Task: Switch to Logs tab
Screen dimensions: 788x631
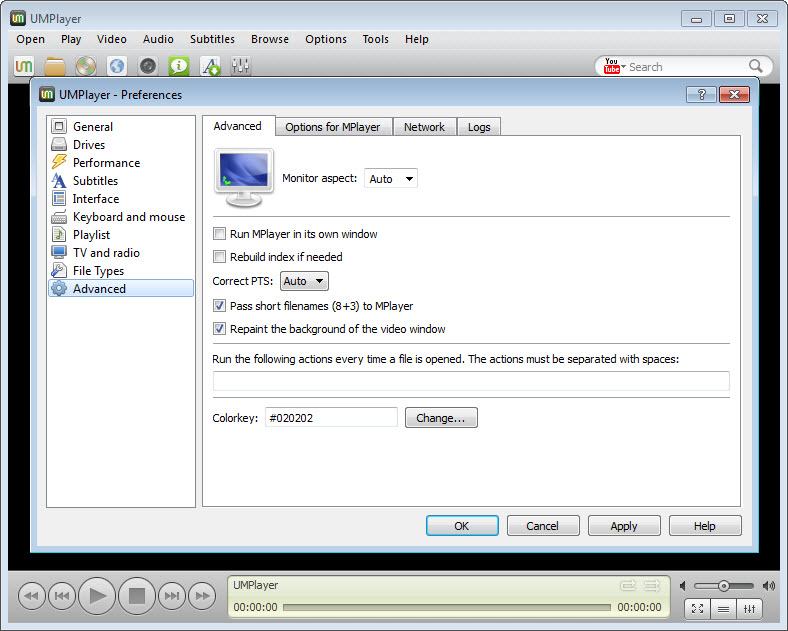Action: (479, 127)
